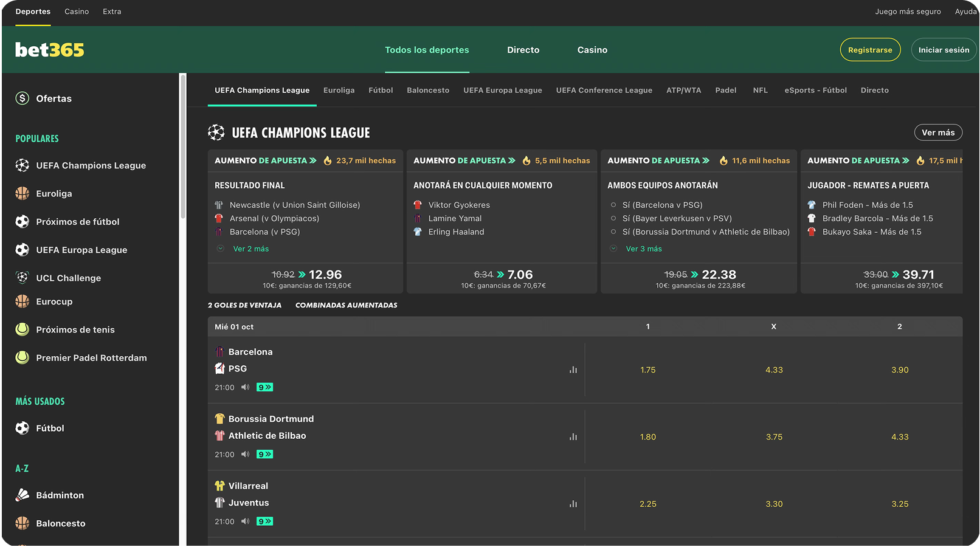Click the UEFA Europa League sidebar icon
The image size is (980, 547).
(x=22, y=250)
